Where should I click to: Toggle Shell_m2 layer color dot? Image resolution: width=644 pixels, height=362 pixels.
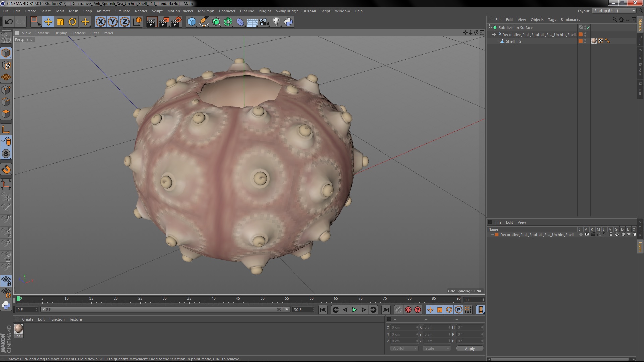coord(581,41)
